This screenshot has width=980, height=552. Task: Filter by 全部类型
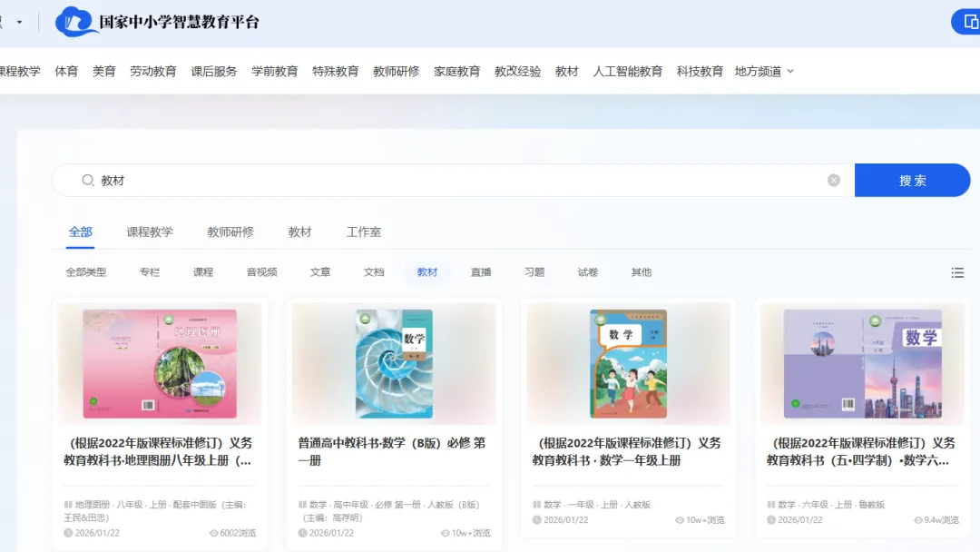[x=85, y=272]
